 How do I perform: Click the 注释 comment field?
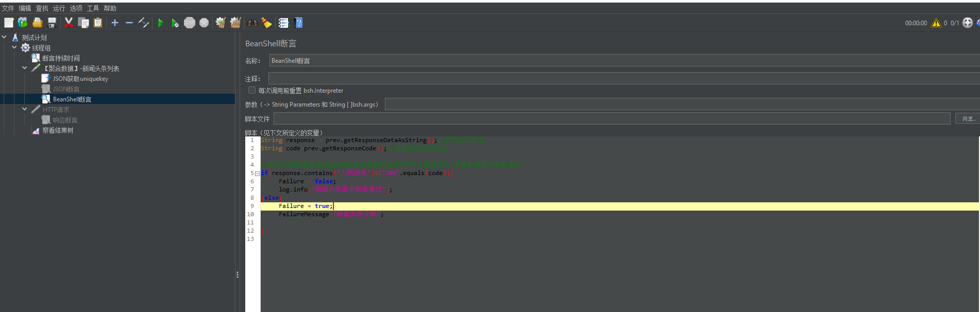[x=624, y=78]
